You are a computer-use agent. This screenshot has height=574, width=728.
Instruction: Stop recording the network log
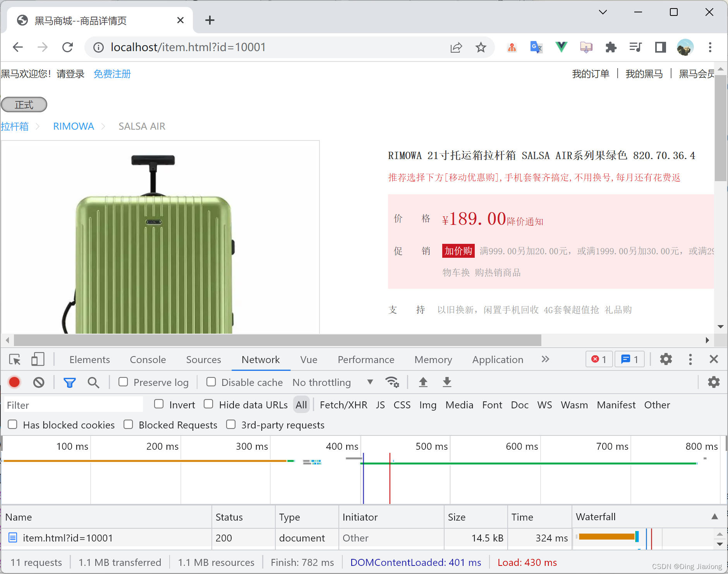14,382
